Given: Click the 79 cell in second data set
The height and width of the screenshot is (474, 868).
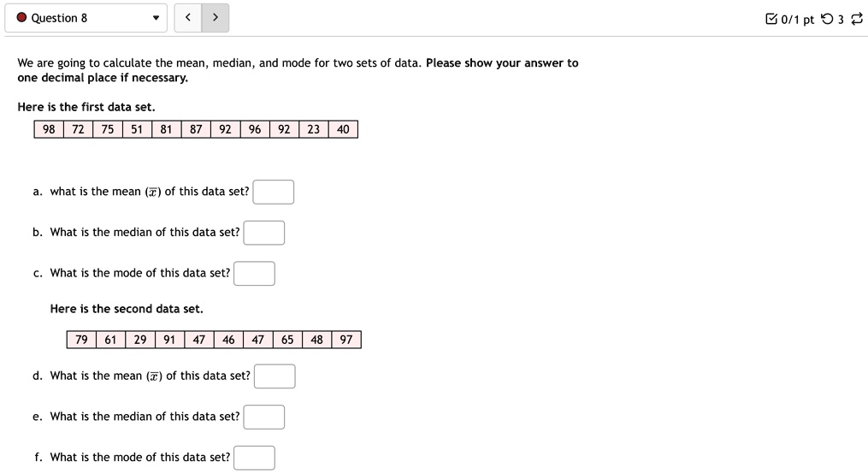Looking at the screenshot, I should 81,340.
